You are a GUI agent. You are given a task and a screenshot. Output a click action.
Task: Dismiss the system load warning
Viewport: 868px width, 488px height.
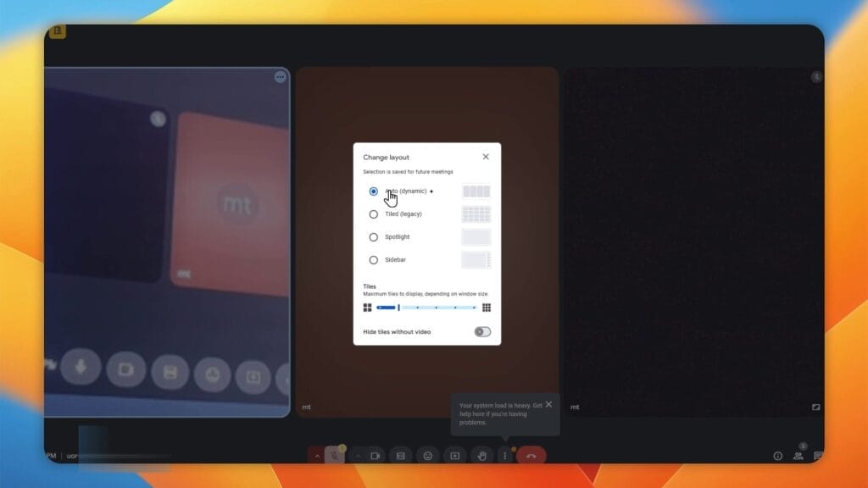point(548,404)
